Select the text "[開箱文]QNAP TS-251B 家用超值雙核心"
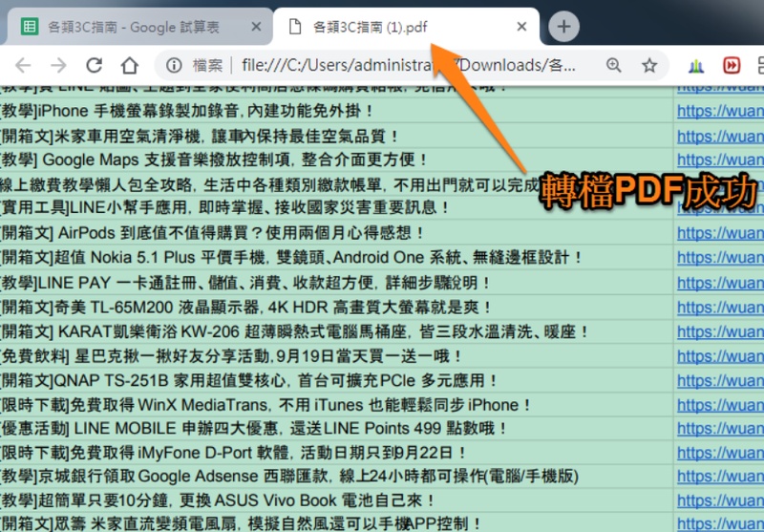 pos(142,380)
